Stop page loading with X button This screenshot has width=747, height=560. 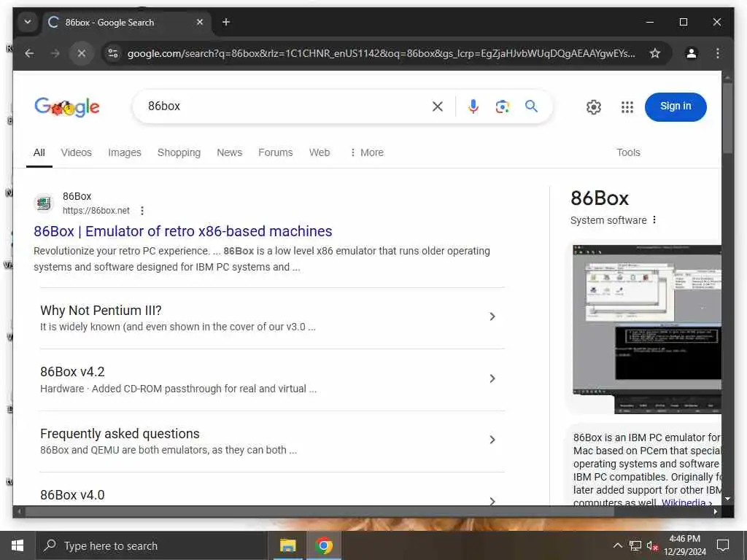click(82, 53)
